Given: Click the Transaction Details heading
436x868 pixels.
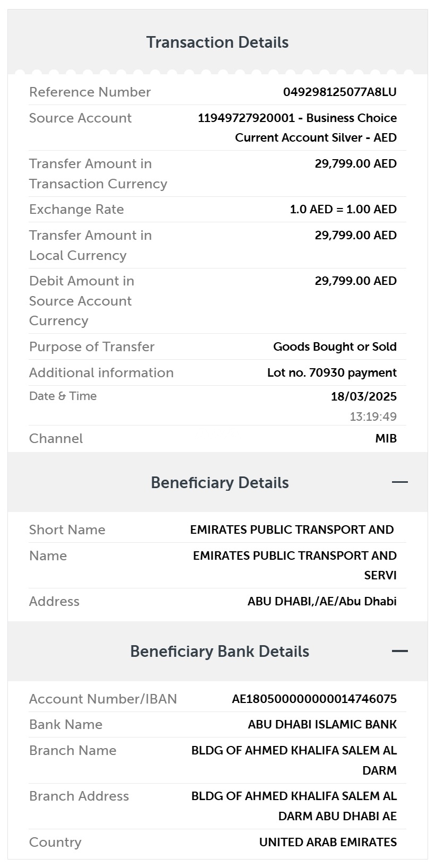Looking at the screenshot, I should (x=217, y=42).
